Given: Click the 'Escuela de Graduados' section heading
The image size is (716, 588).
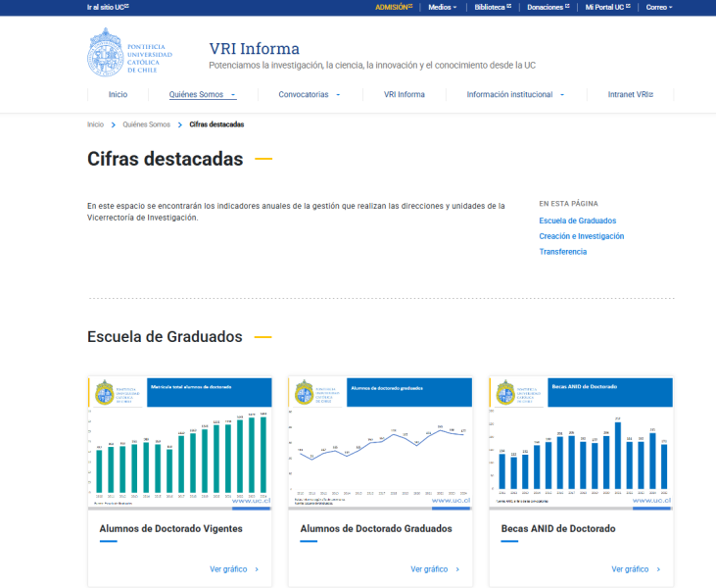Looking at the screenshot, I should pyautogui.click(x=165, y=337).
